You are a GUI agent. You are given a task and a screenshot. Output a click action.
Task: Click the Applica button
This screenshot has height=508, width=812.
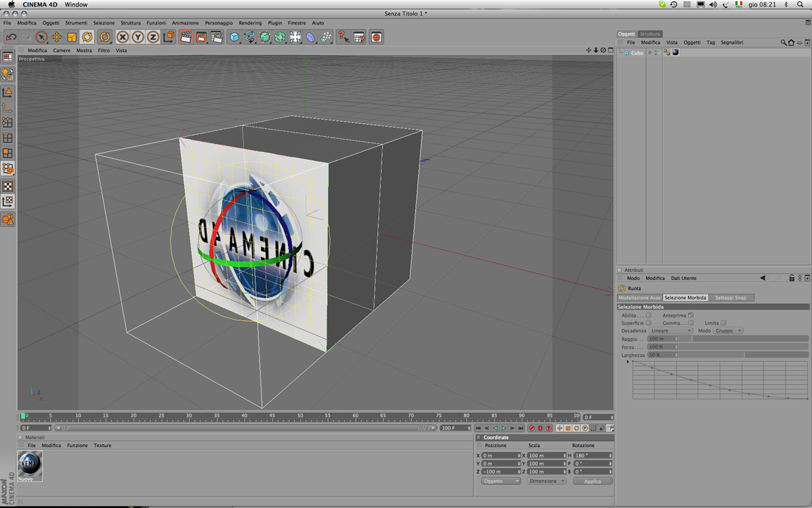pos(592,481)
